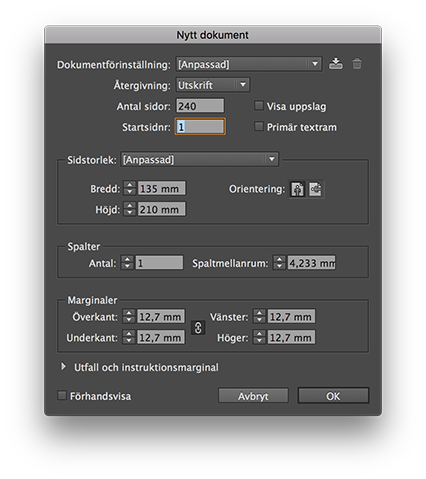Enable the Primär textram checkbox

click(x=259, y=127)
